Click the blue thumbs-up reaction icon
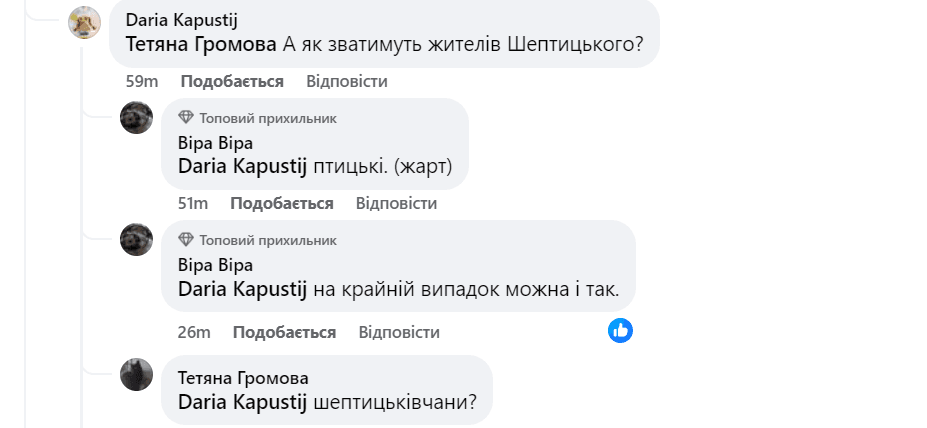927x428 pixels. 620,330
